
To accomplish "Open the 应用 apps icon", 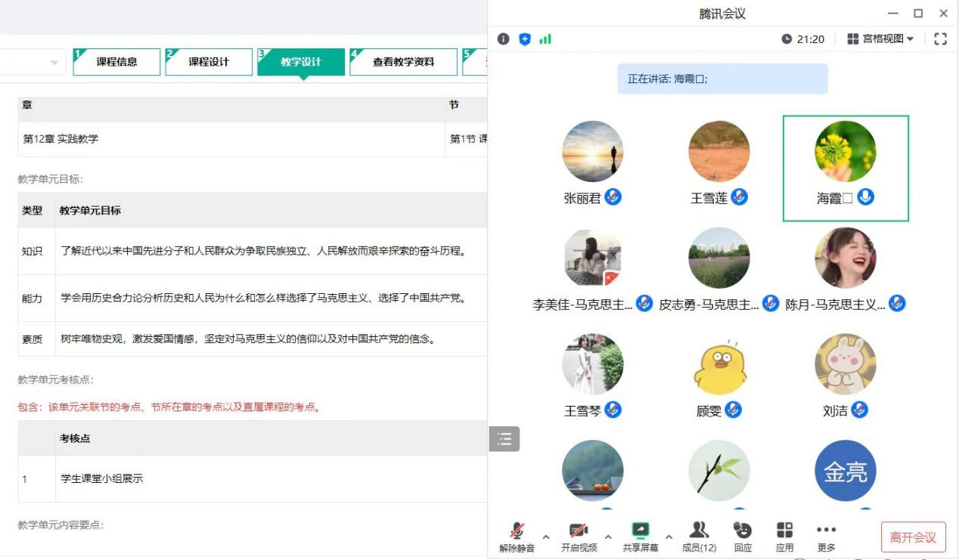I will coord(785,537).
